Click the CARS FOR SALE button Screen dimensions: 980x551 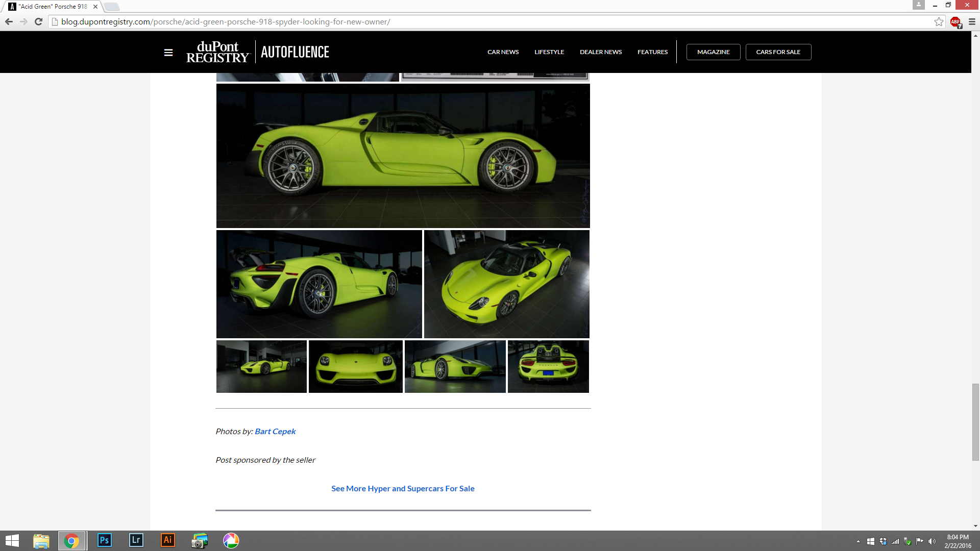tap(778, 52)
